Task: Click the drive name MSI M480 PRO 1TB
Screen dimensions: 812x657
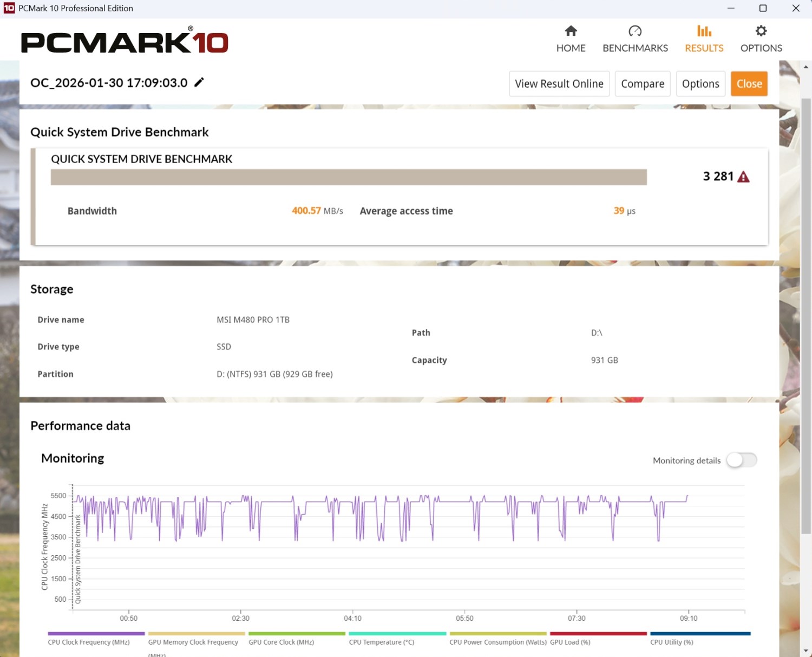Action: pos(253,320)
